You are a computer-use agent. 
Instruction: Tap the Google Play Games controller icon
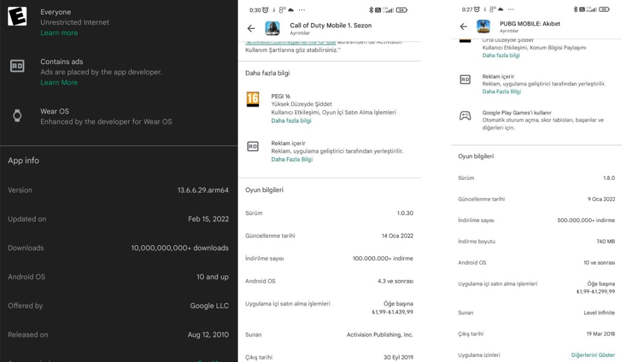pyautogui.click(x=465, y=116)
